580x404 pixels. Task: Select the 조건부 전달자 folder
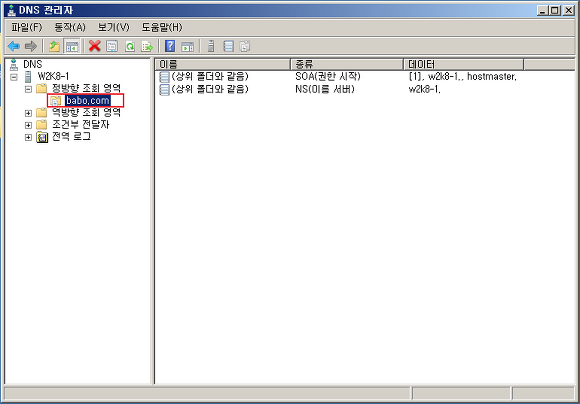click(x=80, y=124)
